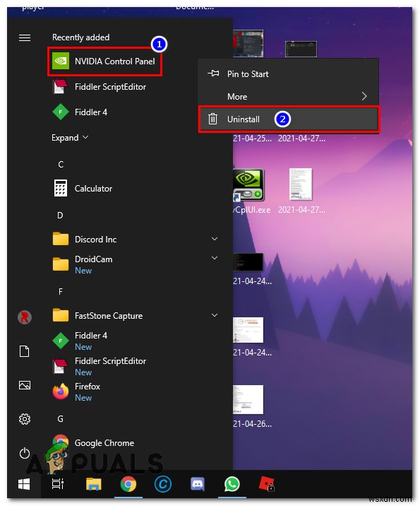This screenshot has height=506, width=420.
Task: Click the user account avatar
Action: coord(25,317)
